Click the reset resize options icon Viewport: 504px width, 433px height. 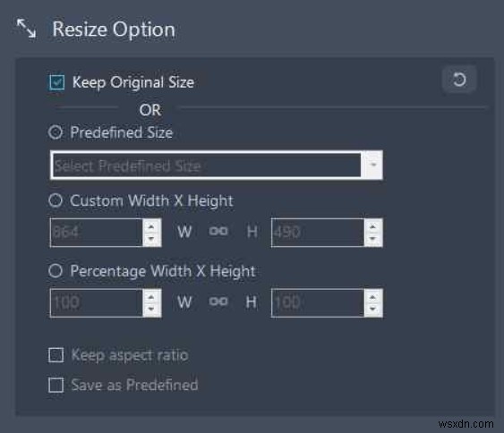tap(459, 80)
